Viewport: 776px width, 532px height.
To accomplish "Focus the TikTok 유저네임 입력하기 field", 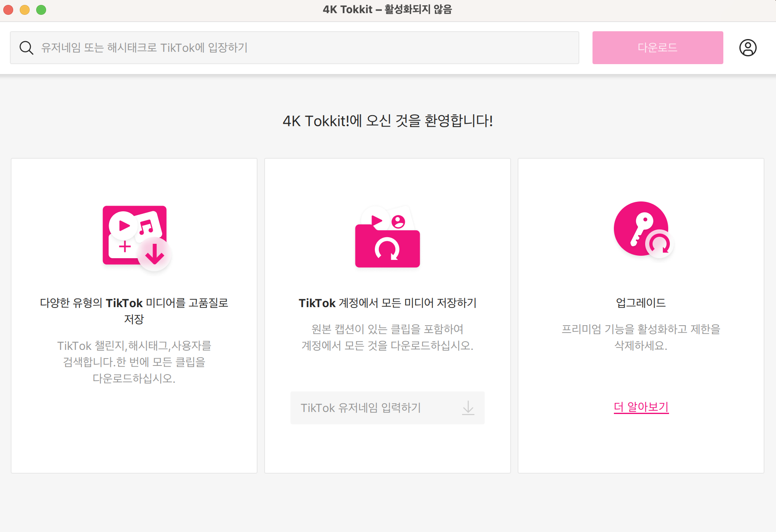I will click(x=387, y=408).
